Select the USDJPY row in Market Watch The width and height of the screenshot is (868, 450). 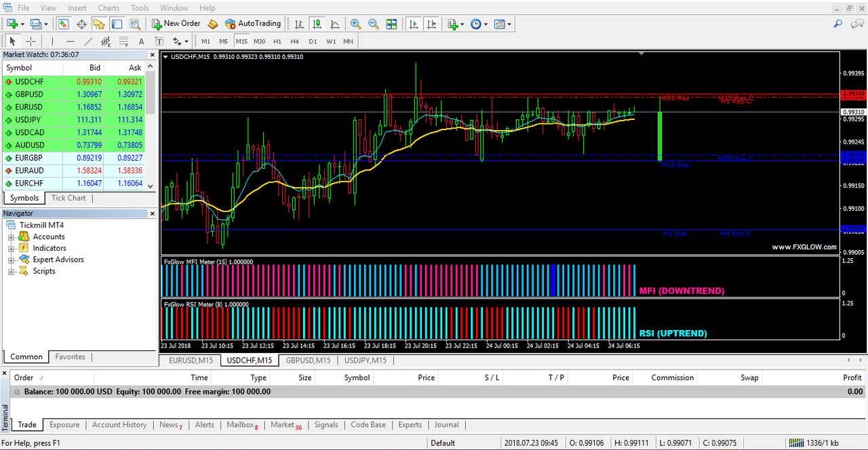(75, 120)
